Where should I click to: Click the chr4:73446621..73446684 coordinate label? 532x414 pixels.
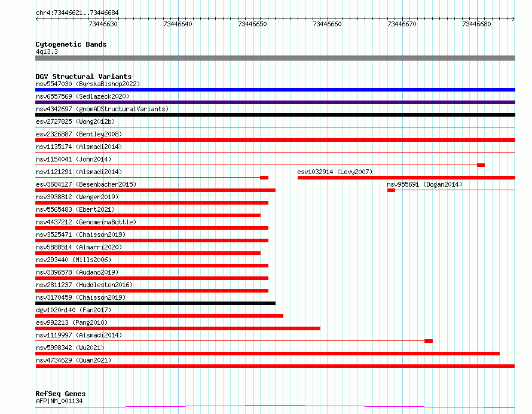77,13
